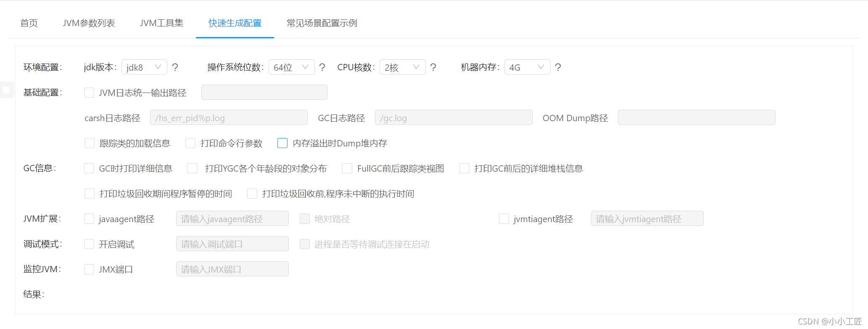The height and width of the screenshot is (329, 868).
Task: Check 内存溢出时Dump堆内存 option
Action: (x=282, y=143)
